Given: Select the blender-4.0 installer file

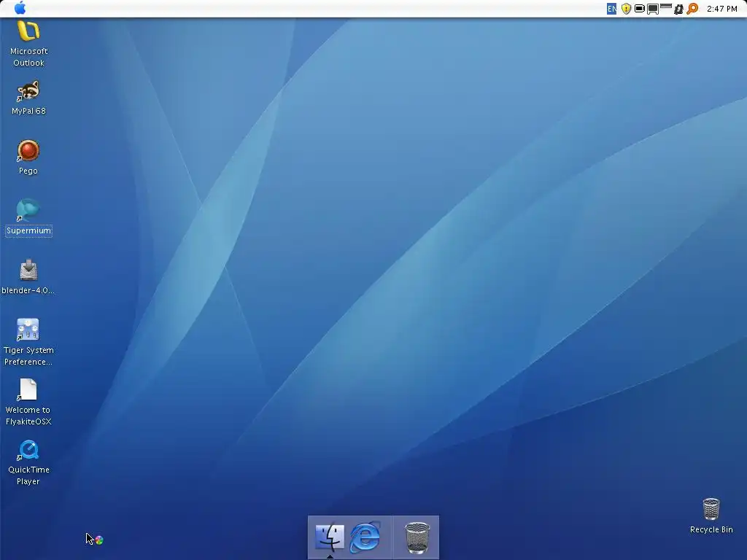Looking at the screenshot, I should click(x=28, y=270).
